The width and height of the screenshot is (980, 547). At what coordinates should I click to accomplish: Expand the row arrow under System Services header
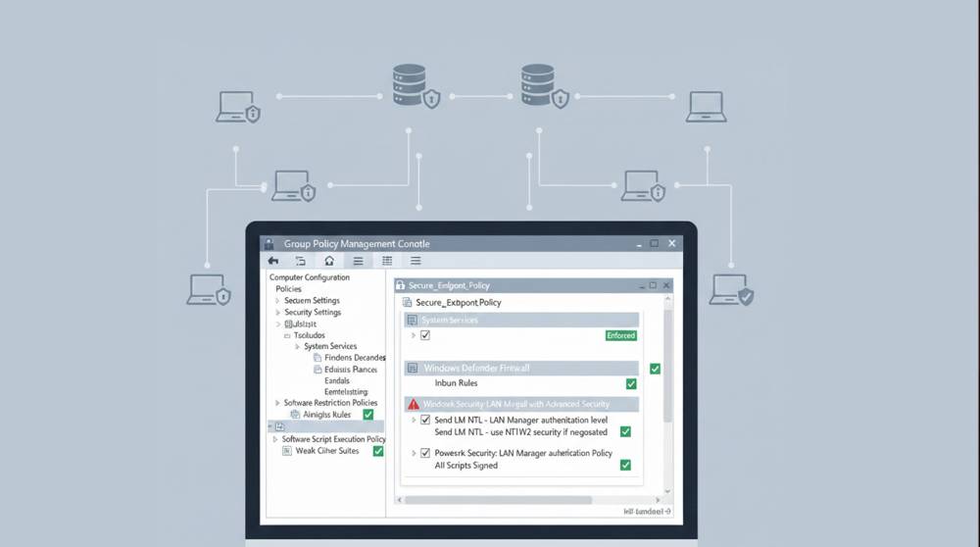(x=414, y=335)
